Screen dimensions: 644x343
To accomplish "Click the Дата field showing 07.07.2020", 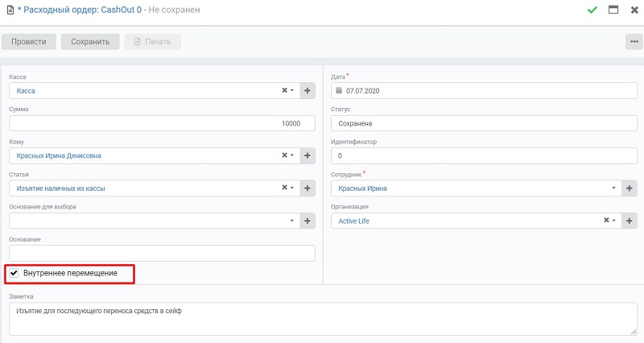I will click(x=485, y=91).
